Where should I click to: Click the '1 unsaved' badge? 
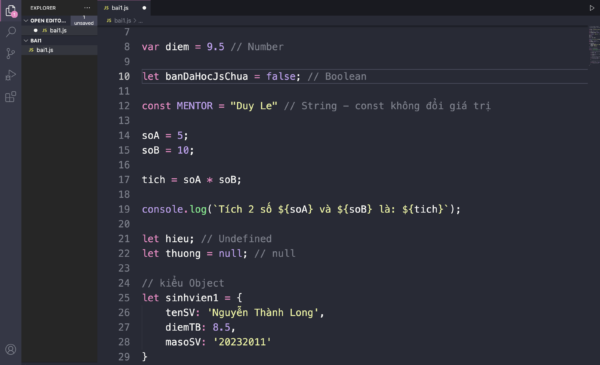click(x=84, y=21)
